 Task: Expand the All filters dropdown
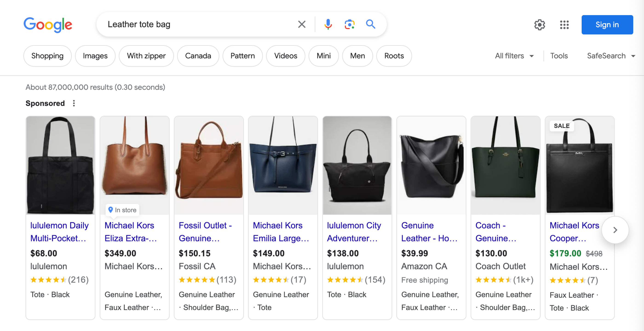click(x=514, y=56)
